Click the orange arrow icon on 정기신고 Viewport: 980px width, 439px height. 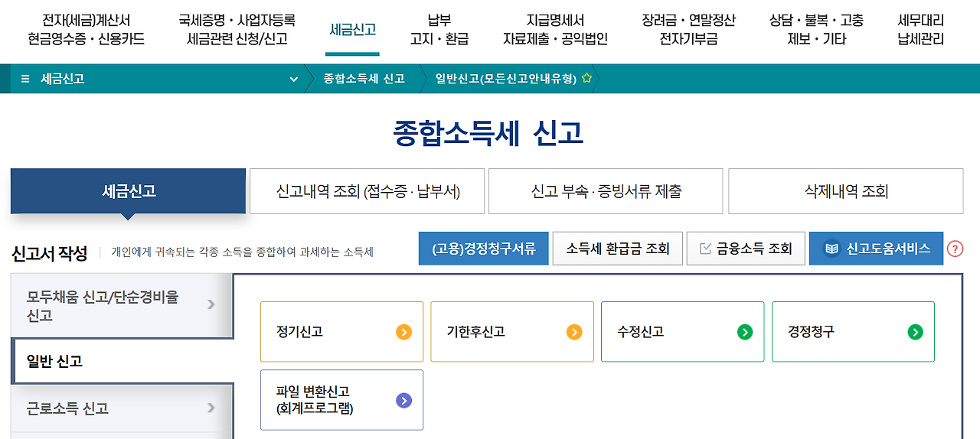point(403,332)
